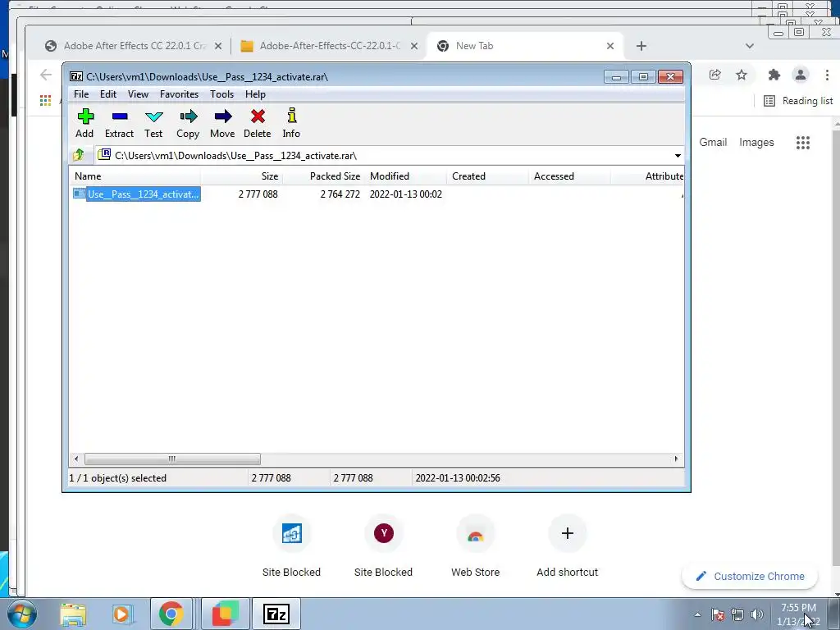Image resolution: width=840 pixels, height=630 pixels.
Task: Open the first Site Blocked shortcut
Action: 291,546
